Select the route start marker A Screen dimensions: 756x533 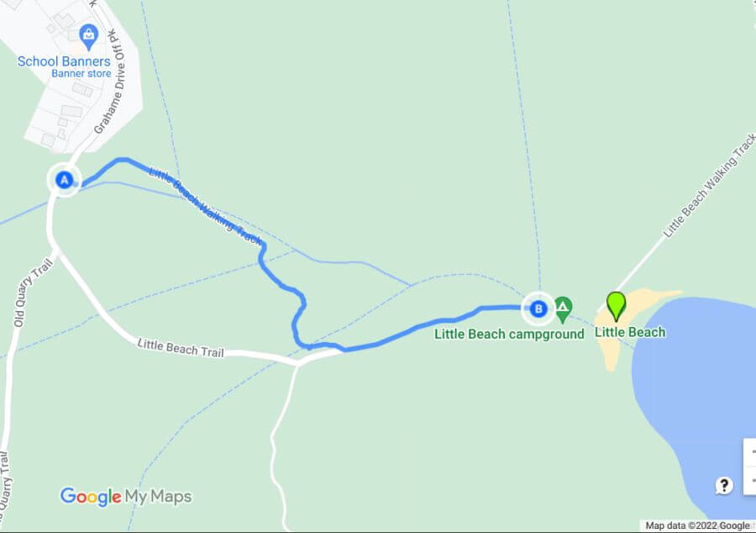64,180
